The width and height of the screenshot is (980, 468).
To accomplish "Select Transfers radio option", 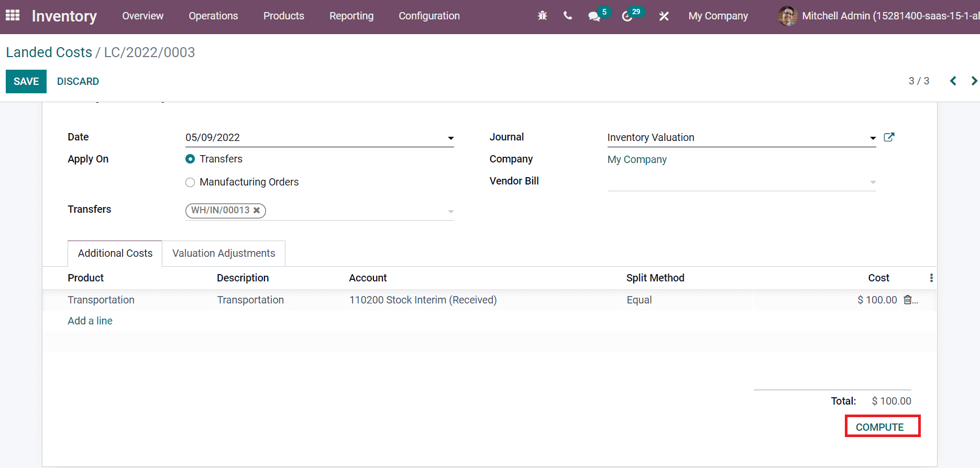I will coord(190,159).
